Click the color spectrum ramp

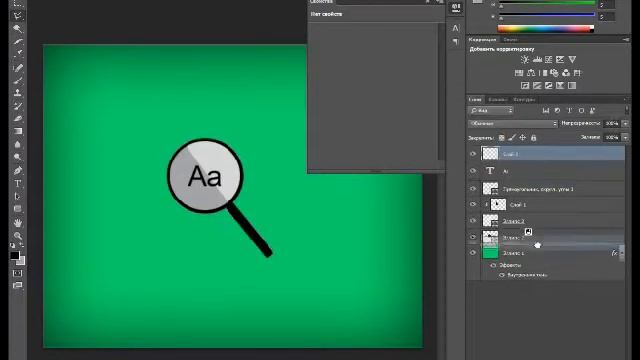pyautogui.click(x=546, y=29)
